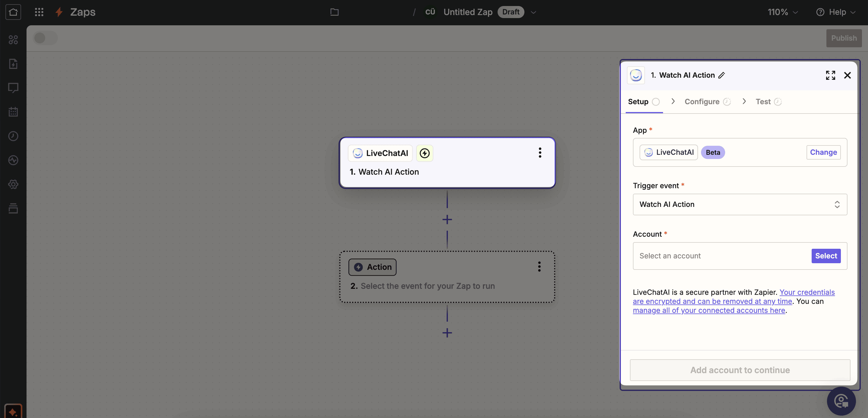
Task: Click the LiveChatAI chip on trigger card
Action: [x=380, y=153]
